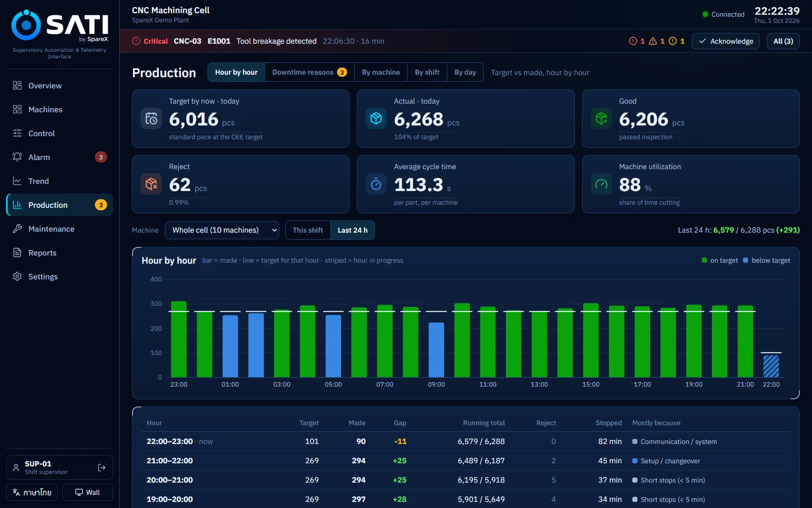Click the Target by now calendar icon
812x508 pixels.
[x=151, y=118]
